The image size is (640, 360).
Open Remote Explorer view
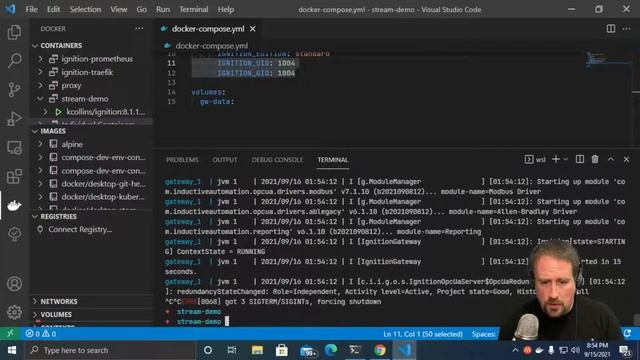[14, 147]
